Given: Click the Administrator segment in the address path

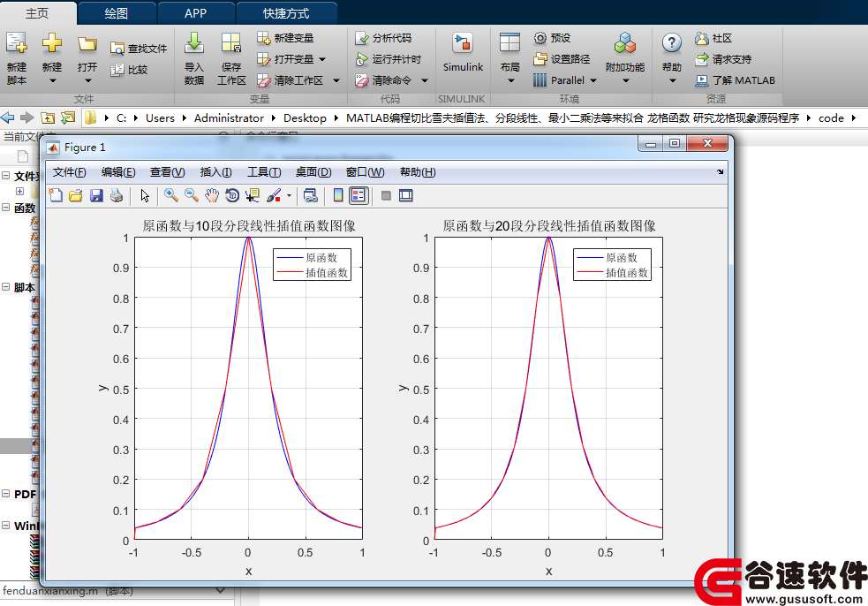Looking at the screenshot, I should point(229,118).
